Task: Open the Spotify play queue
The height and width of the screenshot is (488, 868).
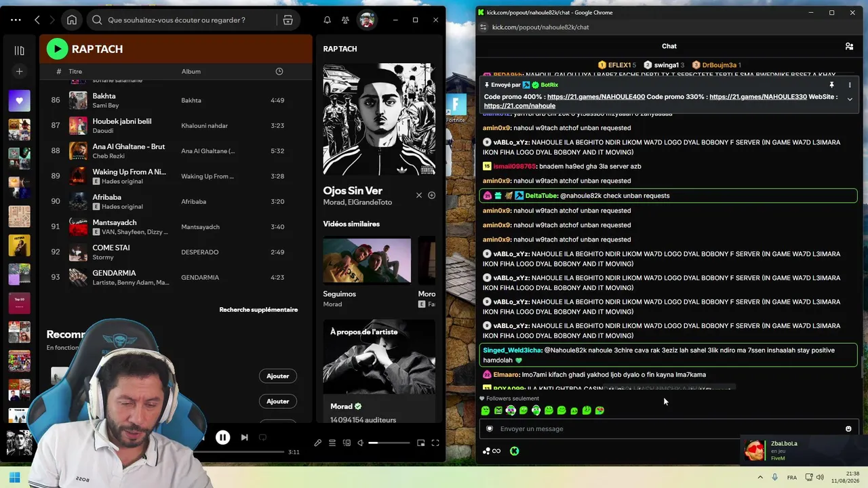Action: 332,443
